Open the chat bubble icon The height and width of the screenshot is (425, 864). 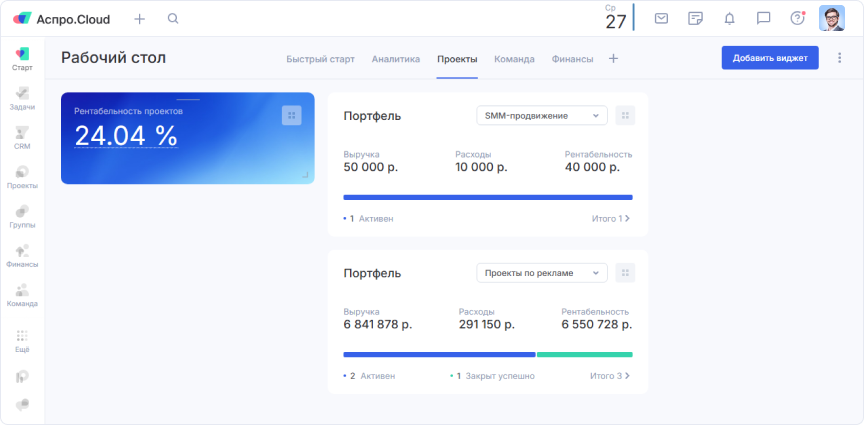[x=763, y=19]
